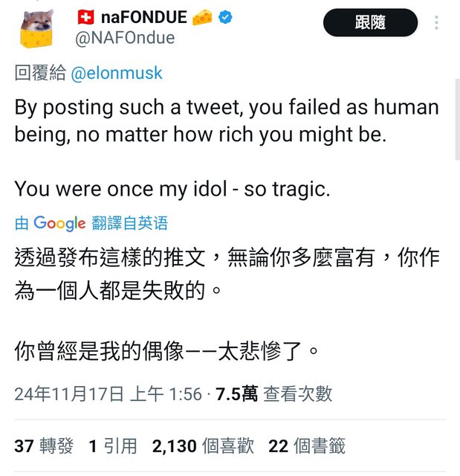Show the 1 引用 quotes list
The height and width of the screenshot is (476, 460).
[113, 446]
